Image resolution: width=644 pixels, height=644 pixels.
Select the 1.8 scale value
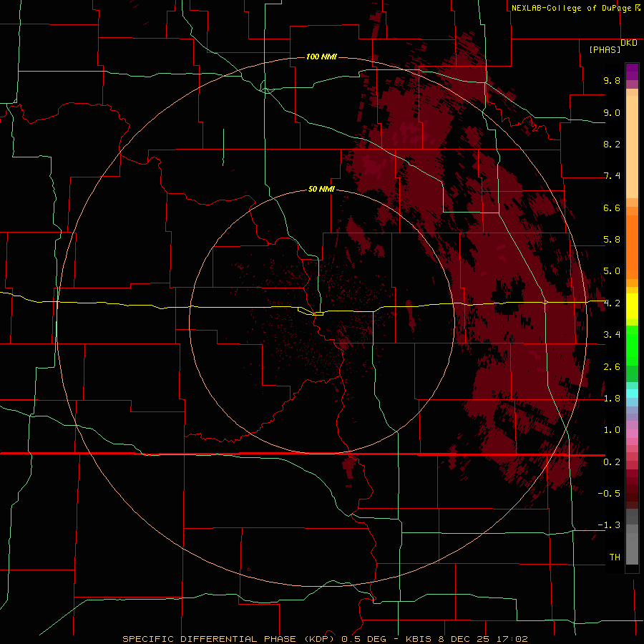[x=612, y=399]
